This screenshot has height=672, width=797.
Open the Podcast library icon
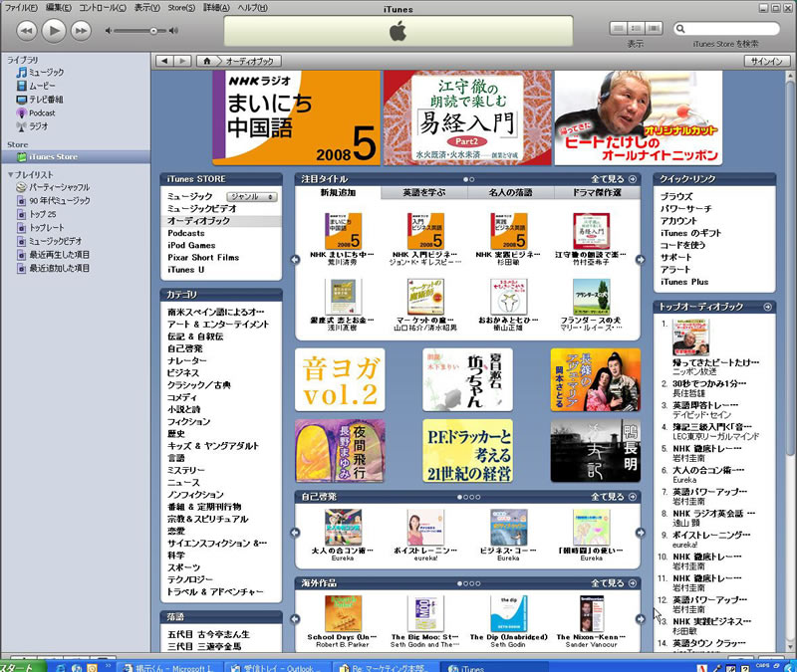click(21, 112)
